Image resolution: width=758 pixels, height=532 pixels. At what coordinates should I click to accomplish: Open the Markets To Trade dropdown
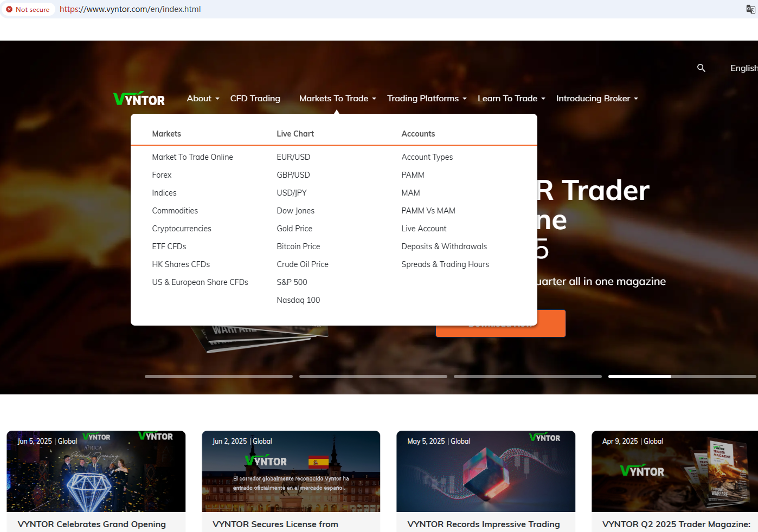pos(338,99)
